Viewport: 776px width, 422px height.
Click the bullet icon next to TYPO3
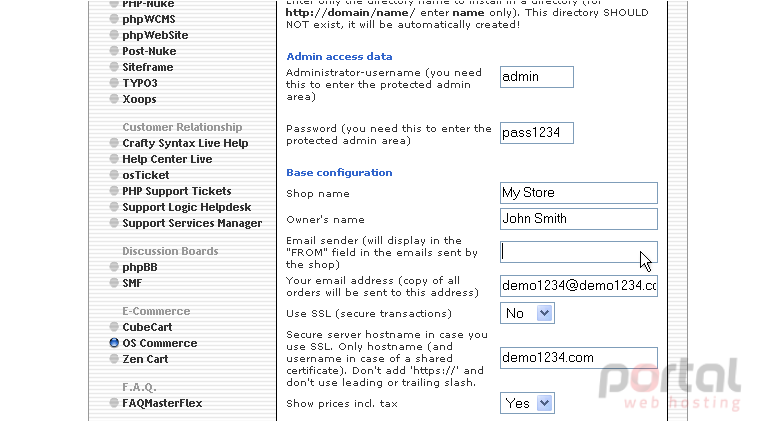[114, 83]
